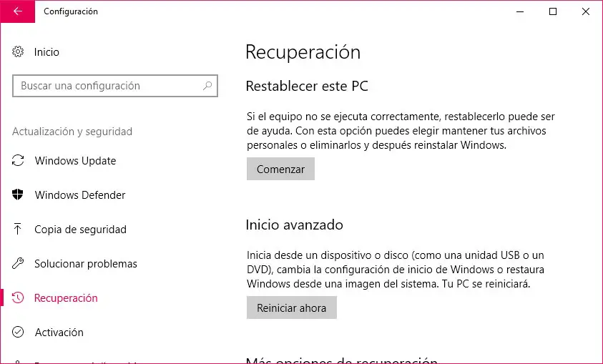Go to Inicio settings home
Viewport: 603px width, 364px height.
pyautogui.click(x=46, y=52)
